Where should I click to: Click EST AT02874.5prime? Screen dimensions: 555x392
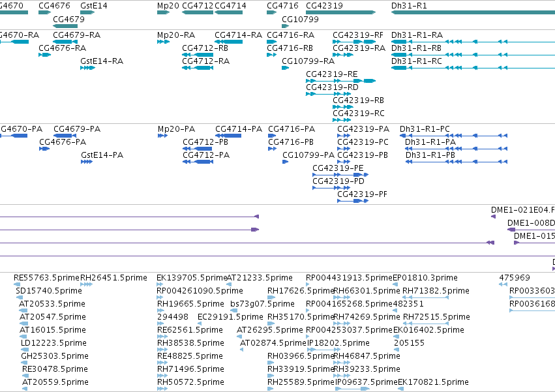[x=242, y=350]
